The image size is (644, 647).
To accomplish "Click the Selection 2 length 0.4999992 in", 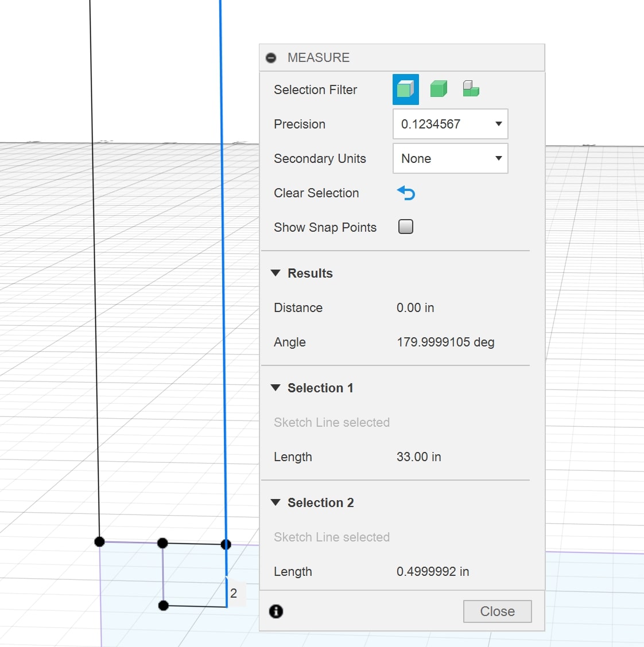I will click(x=433, y=572).
